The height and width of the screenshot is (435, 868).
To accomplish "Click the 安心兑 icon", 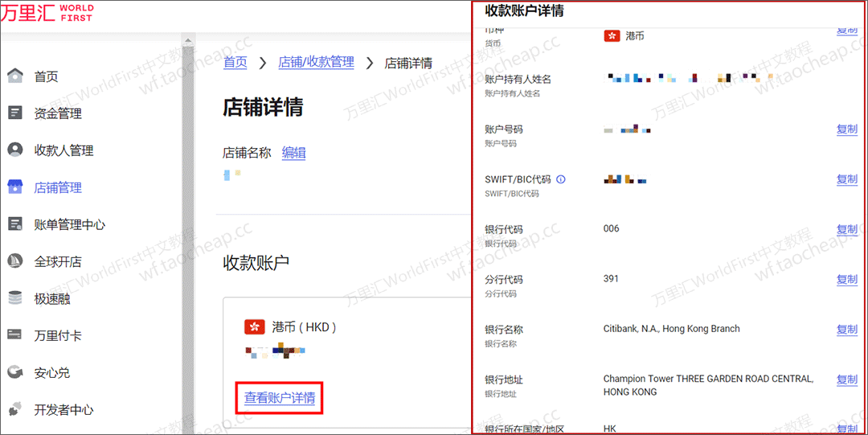I will (15, 372).
